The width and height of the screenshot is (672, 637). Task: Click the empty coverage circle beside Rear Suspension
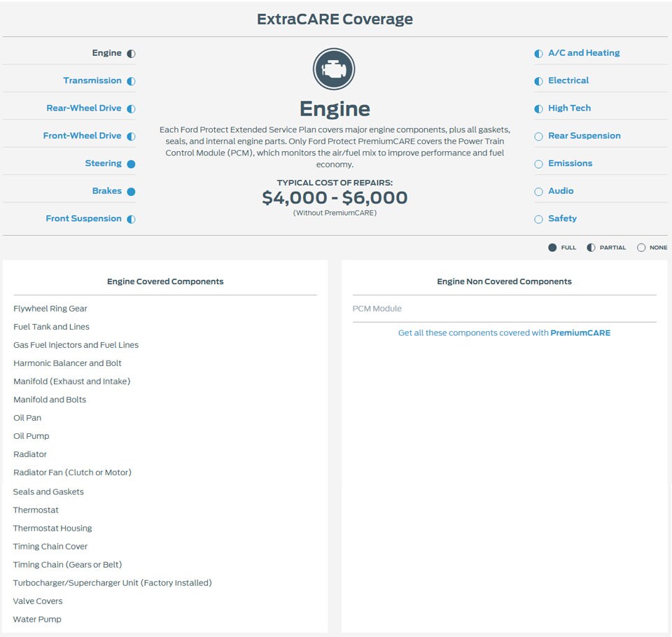[x=539, y=136]
